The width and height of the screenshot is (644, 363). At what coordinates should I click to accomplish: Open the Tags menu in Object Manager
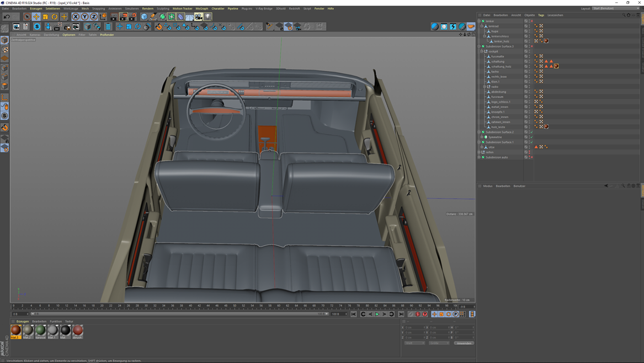tap(541, 15)
